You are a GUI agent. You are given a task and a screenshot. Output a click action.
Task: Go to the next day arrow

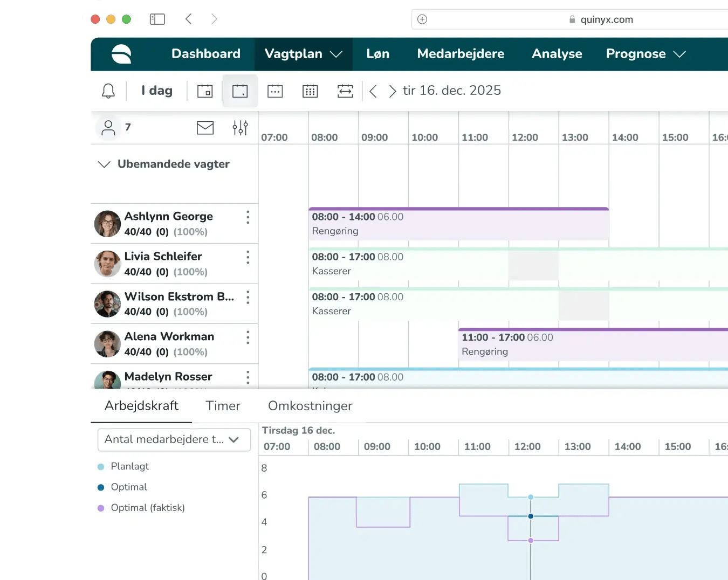393,91
